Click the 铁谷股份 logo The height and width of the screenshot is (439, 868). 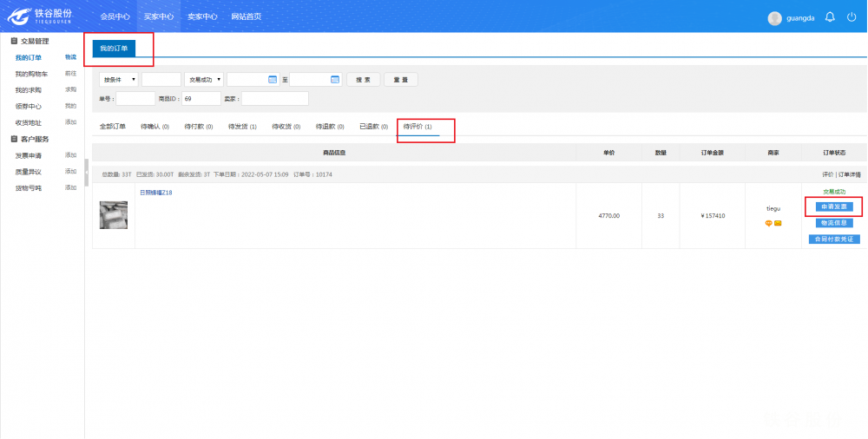click(x=40, y=16)
